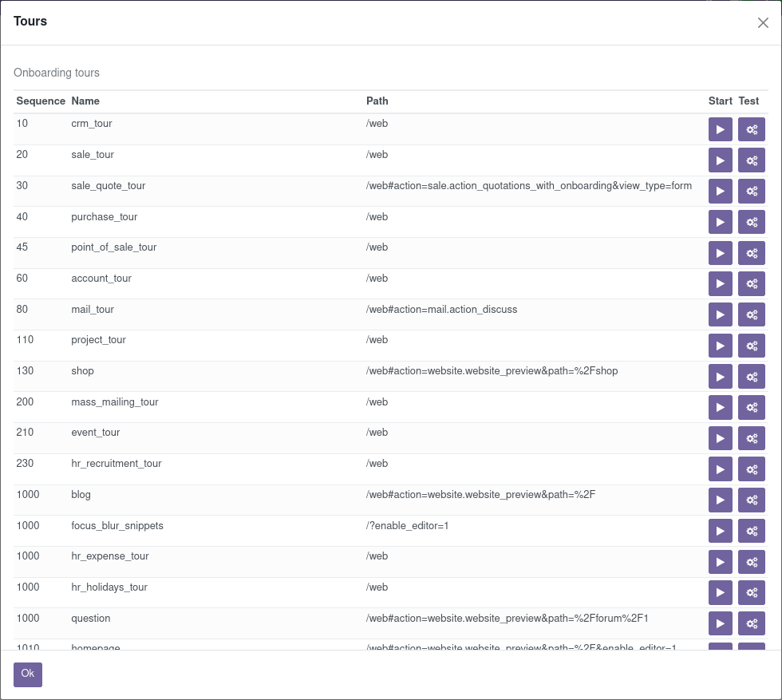Play the mass_mailing_tour tour
782x700 pixels.
pyautogui.click(x=720, y=408)
